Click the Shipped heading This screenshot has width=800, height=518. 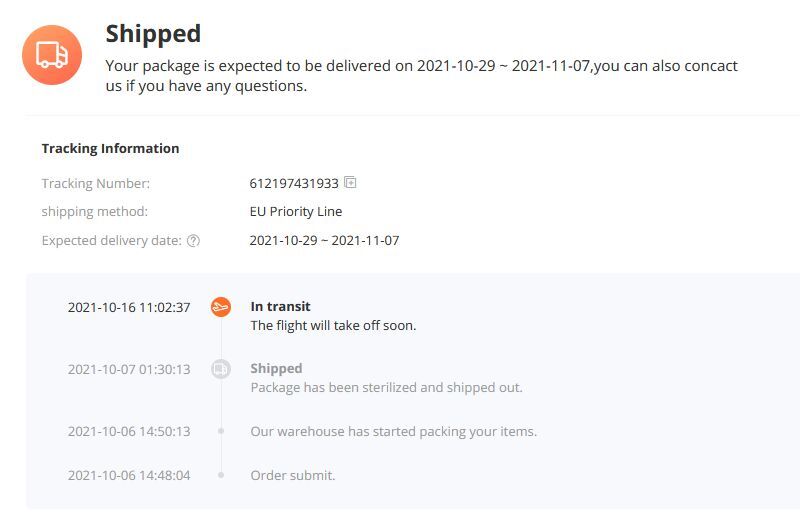pyautogui.click(x=153, y=34)
